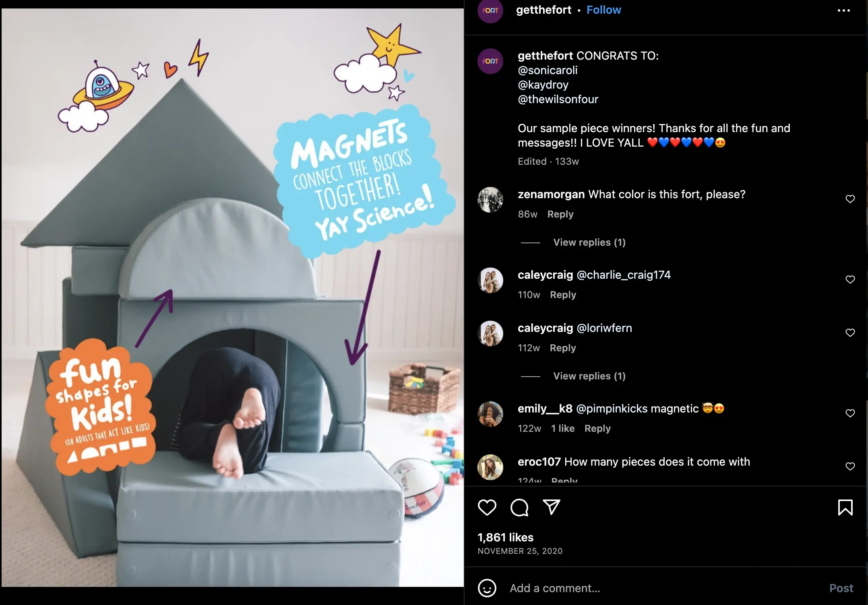
Task: Open getthefort profile picture in header
Action: pos(490,10)
